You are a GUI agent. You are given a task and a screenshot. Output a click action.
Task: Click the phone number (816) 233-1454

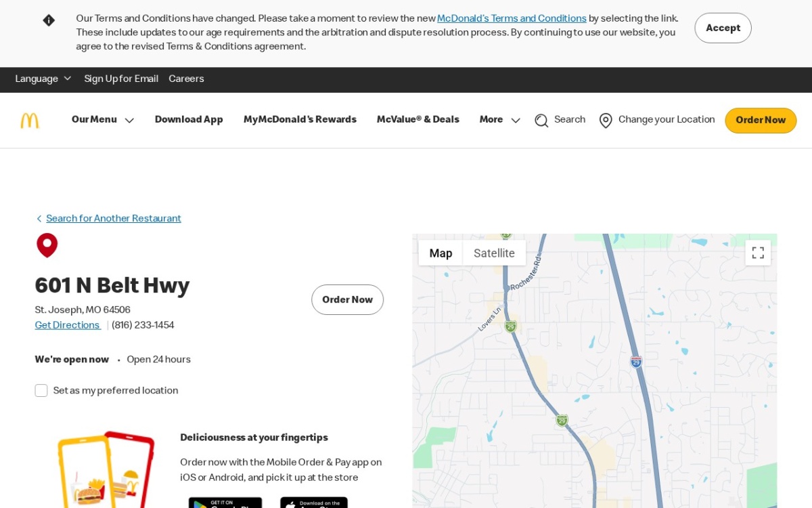(x=143, y=325)
